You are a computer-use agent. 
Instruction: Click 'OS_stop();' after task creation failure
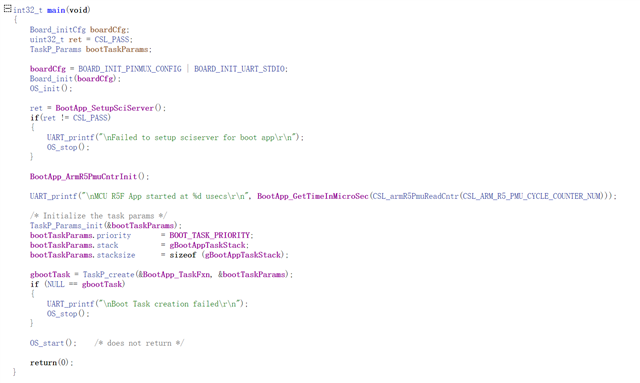68,314
